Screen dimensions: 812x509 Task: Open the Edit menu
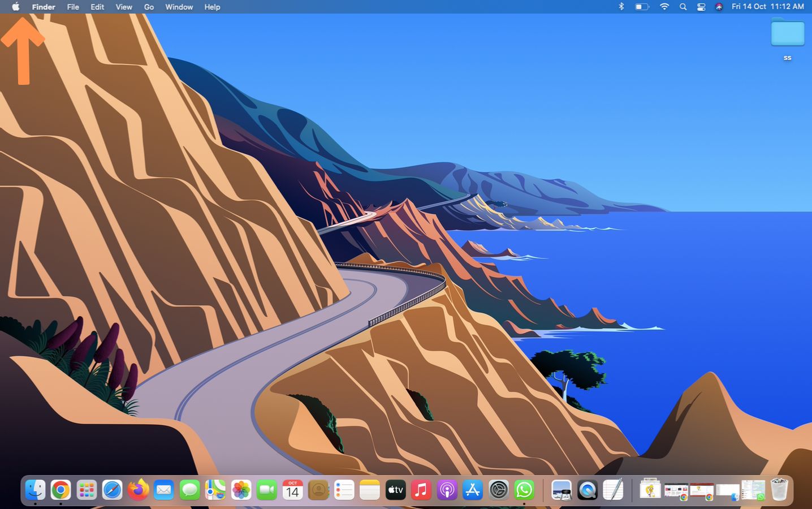point(97,7)
